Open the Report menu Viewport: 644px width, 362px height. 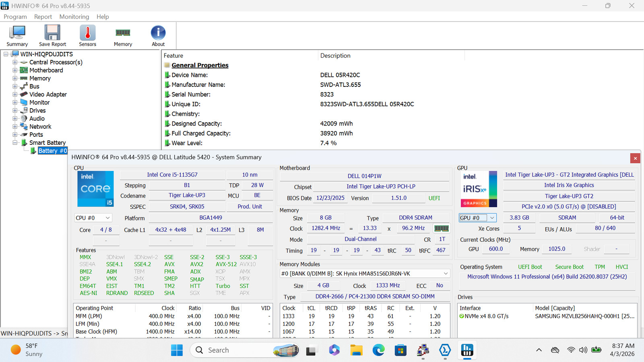(x=43, y=16)
